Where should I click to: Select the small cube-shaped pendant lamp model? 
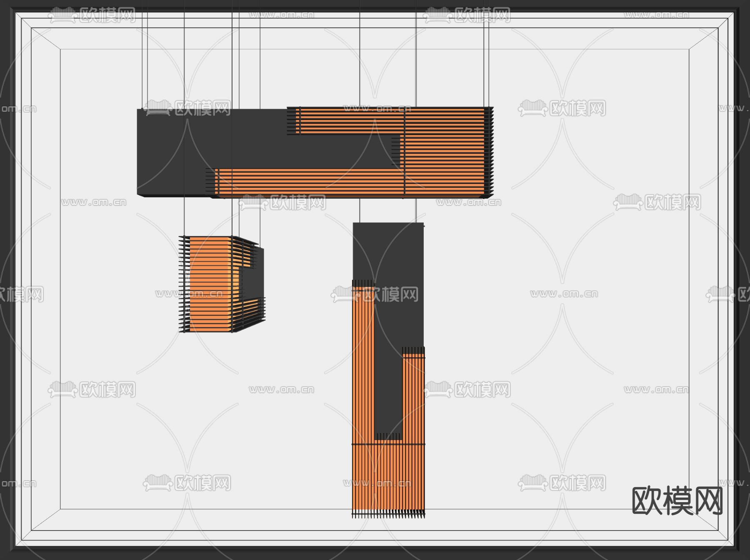point(222,284)
